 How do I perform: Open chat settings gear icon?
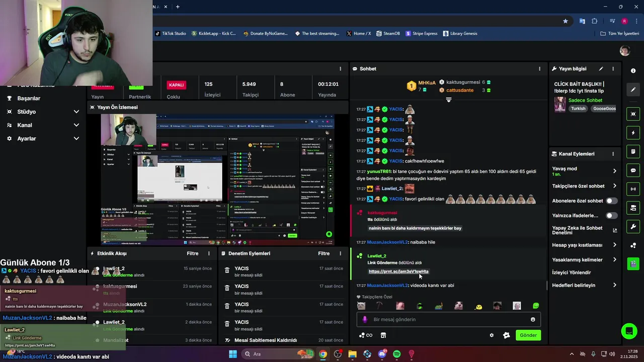tap(492, 335)
